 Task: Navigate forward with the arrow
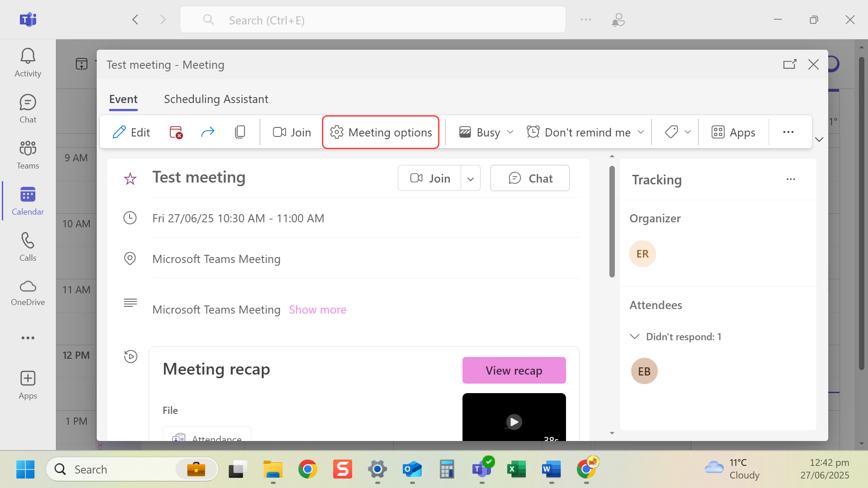click(x=163, y=19)
